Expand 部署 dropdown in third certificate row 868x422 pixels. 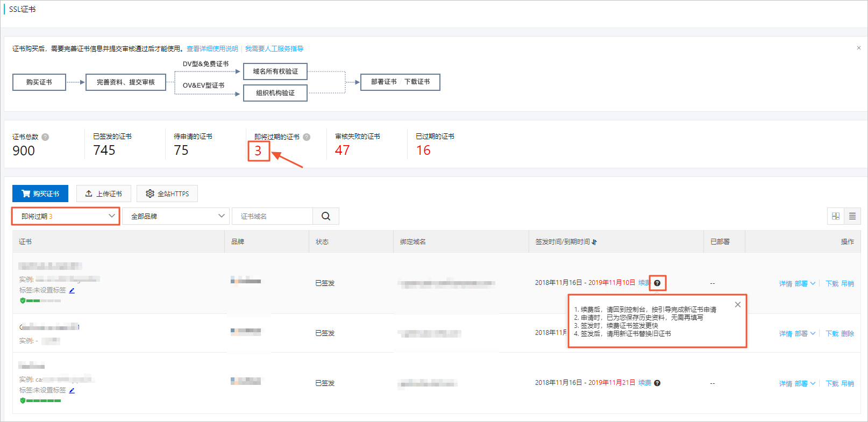click(x=805, y=383)
